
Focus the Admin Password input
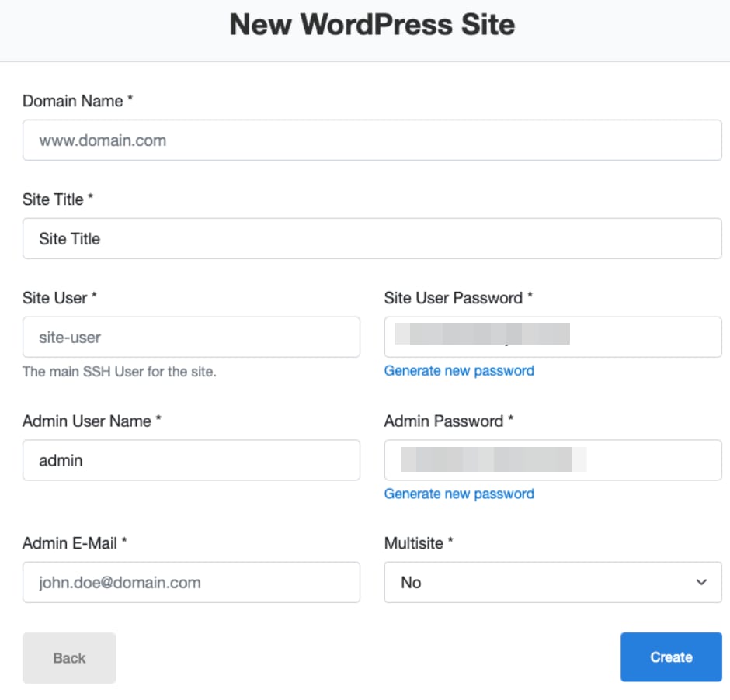coord(551,460)
